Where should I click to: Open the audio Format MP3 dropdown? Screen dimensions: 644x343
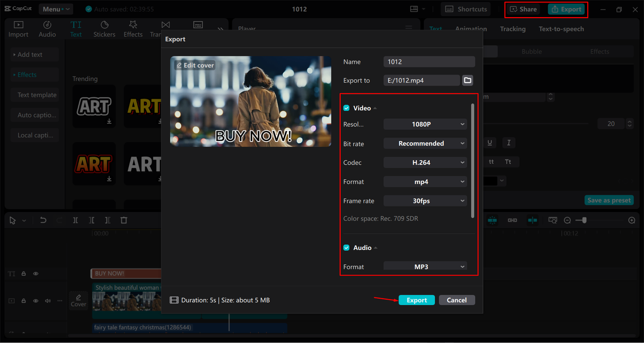tap(425, 266)
